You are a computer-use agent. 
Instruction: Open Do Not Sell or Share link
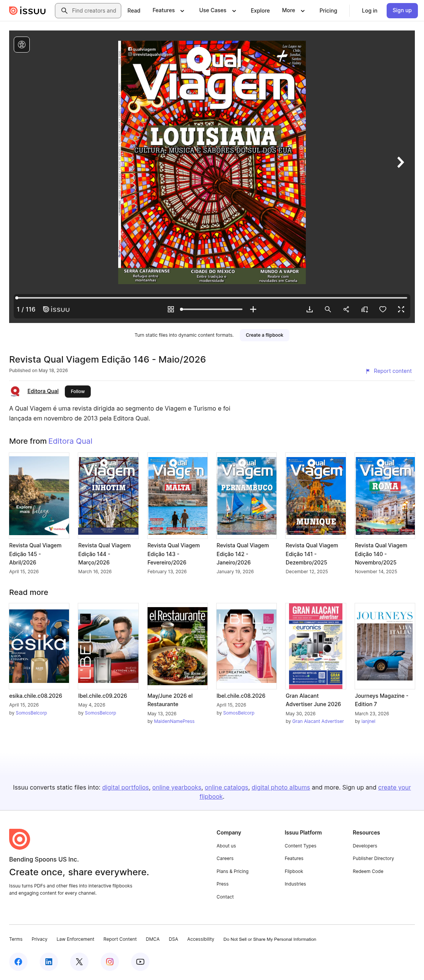click(270, 939)
